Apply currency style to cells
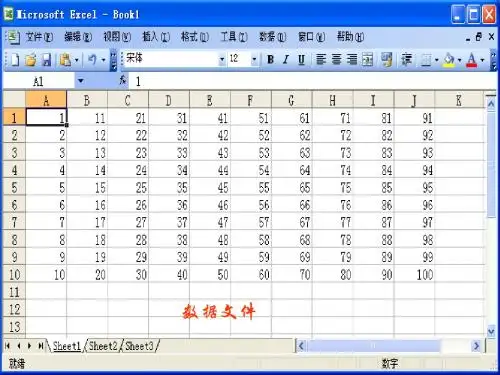The height and width of the screenshot is (375, 500). click(x=386, y=60)
